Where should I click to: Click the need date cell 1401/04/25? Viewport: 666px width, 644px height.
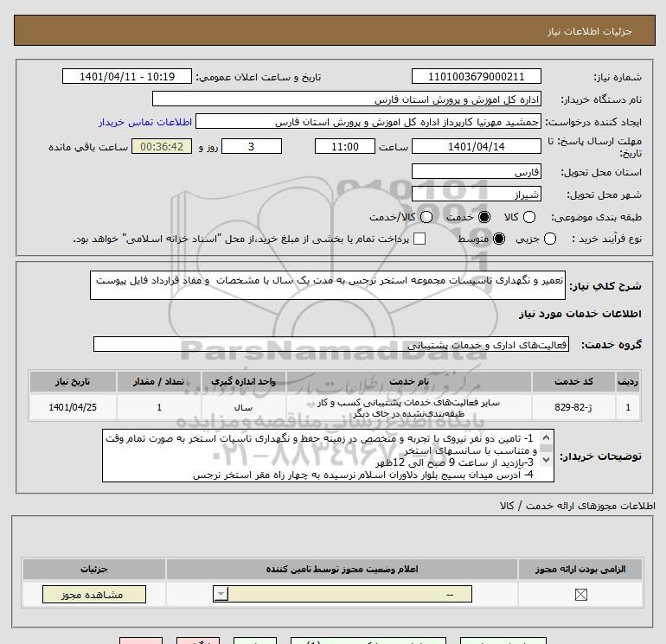[x=73, y=407]
